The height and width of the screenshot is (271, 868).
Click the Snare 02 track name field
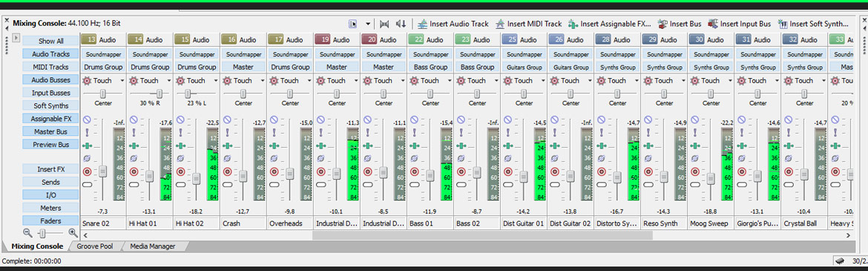pos(103,223)
